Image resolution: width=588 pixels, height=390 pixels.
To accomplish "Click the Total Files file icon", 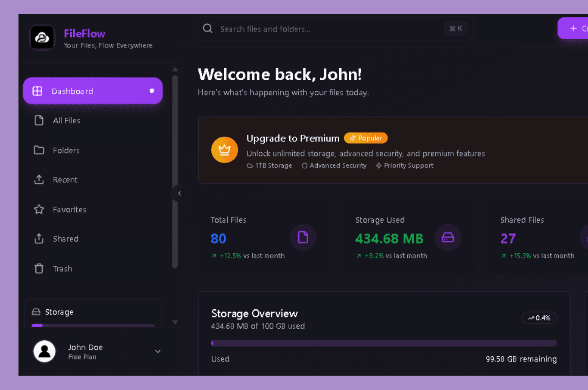I will 303,237.
